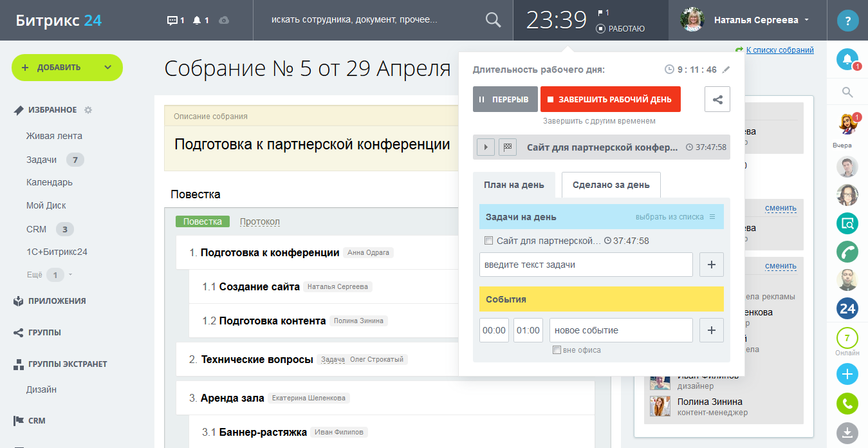Click the введите текст задачи input field
Image resolution: width=868 pixels, height=448 pixels.
tap(586, 265)
